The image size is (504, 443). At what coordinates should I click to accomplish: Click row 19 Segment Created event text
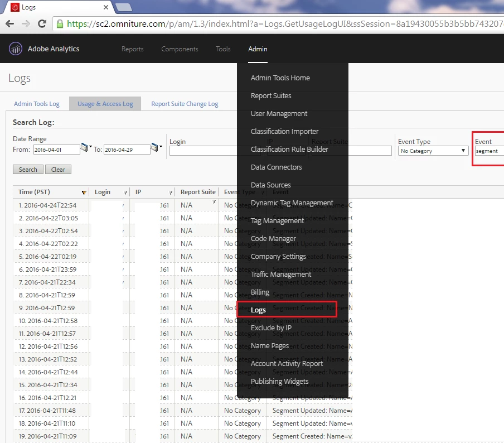[x=312, y=436]
